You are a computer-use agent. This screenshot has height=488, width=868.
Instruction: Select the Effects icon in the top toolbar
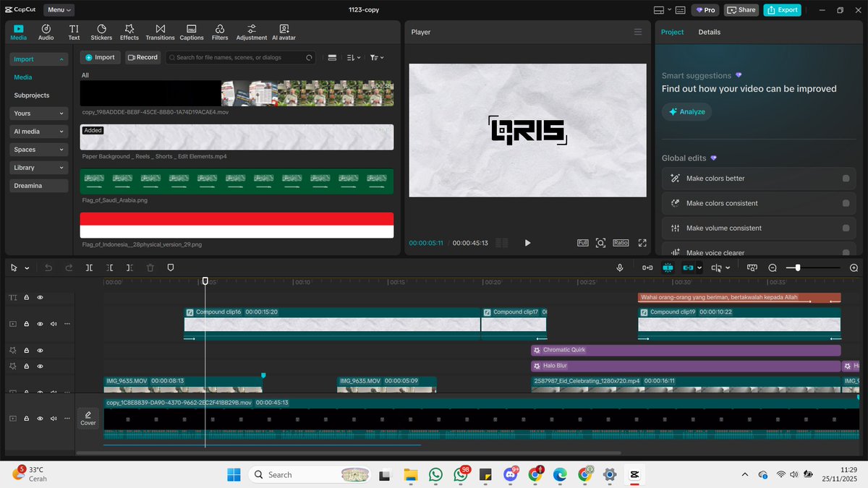click(129, 32)
